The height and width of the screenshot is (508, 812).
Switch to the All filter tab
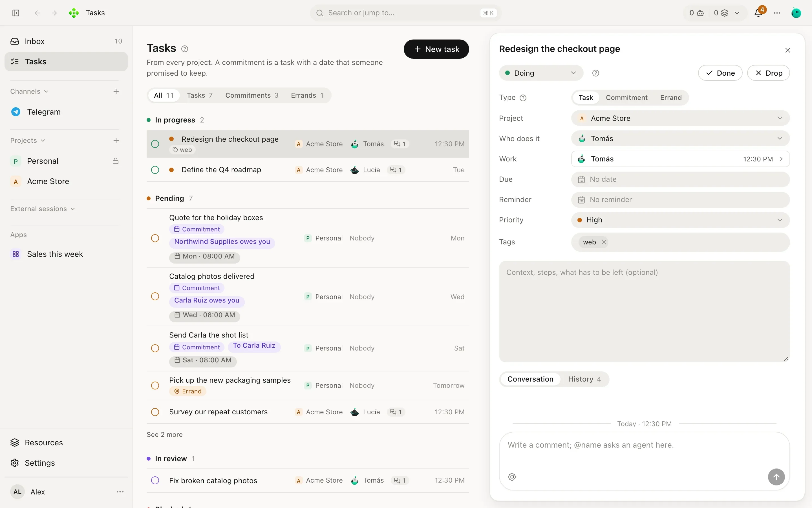164,95
